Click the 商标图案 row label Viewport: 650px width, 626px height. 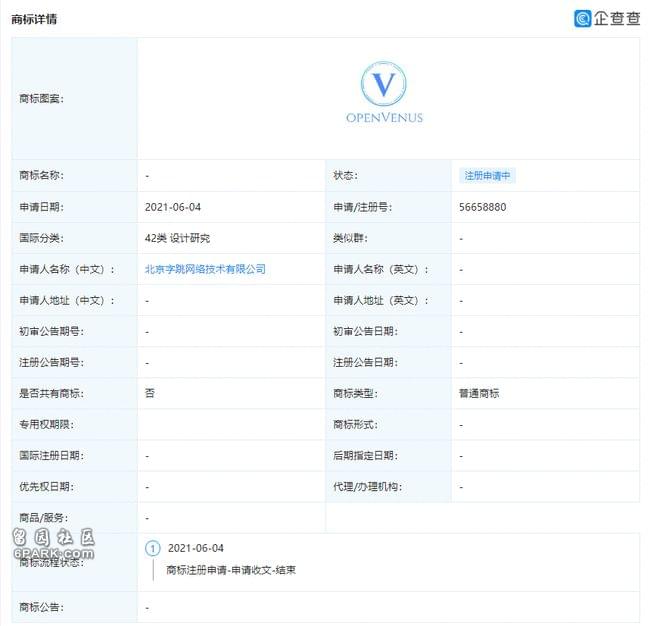pyautogui.click(x=42, y=98)
